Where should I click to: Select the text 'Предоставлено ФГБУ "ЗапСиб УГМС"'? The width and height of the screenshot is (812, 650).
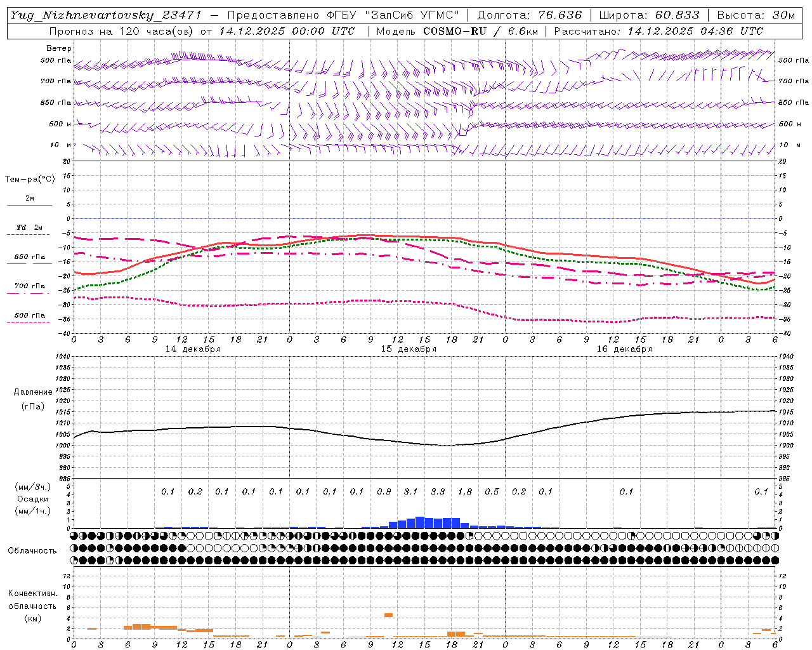[x=343, y=15]
